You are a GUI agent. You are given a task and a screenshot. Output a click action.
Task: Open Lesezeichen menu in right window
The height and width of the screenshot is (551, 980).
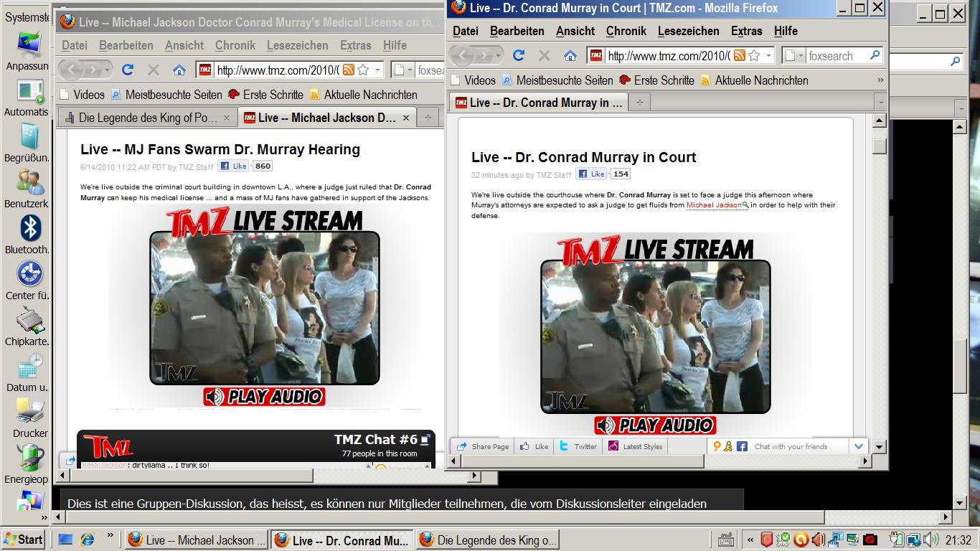coord(688,31)
